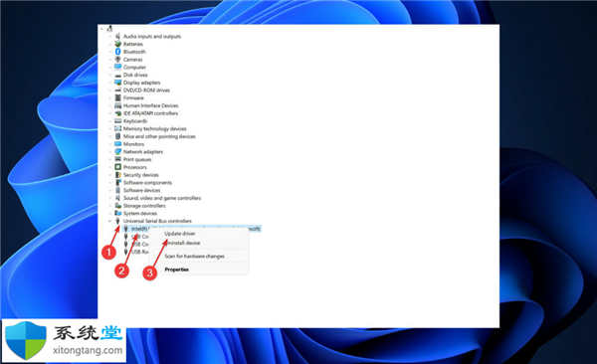The image size is (597, 364).
Task: Click the Cameras category icon
Action: point(118,60)
